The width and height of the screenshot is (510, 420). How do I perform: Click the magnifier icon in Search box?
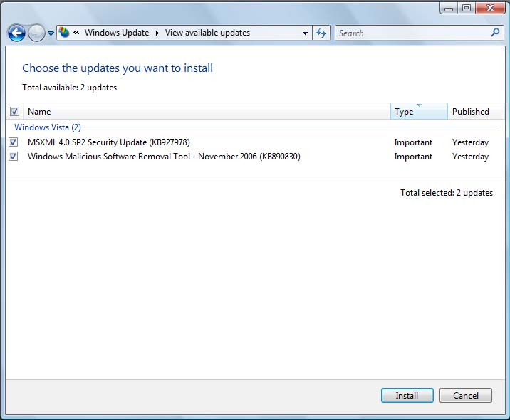click(x=496, y=33)
